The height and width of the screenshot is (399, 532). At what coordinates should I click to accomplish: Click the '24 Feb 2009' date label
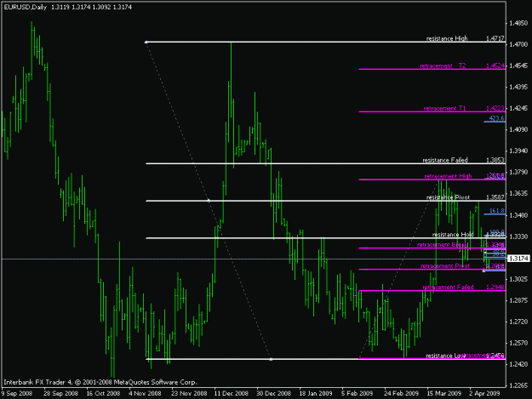(402, 393)
